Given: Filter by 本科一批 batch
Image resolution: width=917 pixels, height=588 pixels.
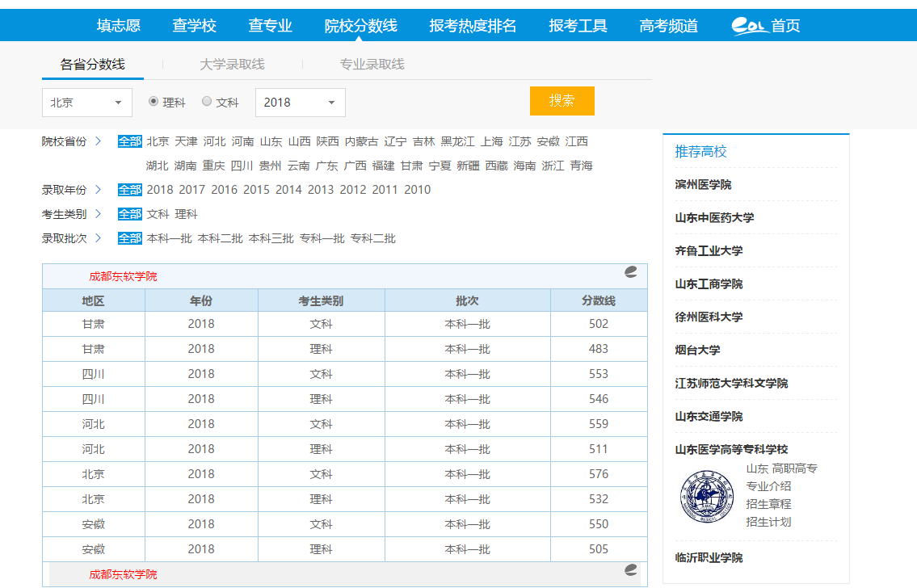Looking at the screenshot, I should tap(169, 238).
